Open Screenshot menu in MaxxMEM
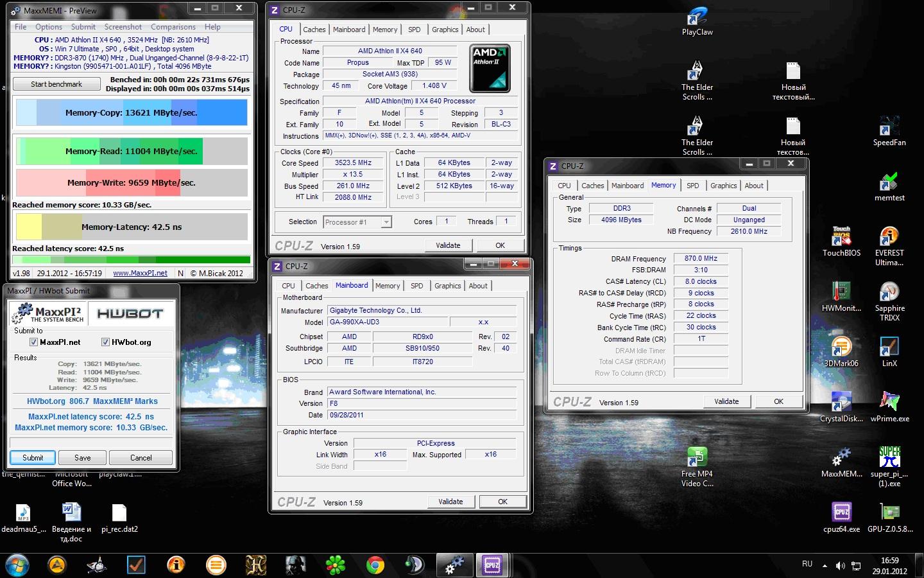The image size is (924, 578). point(123,27)
